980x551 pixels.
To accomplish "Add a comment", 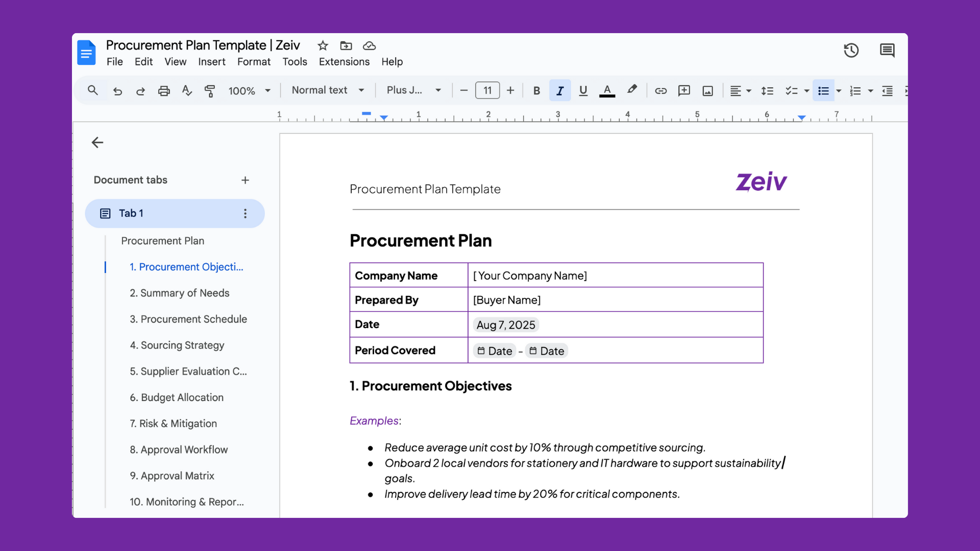I will pyautogui.click(x=684, y=91).
